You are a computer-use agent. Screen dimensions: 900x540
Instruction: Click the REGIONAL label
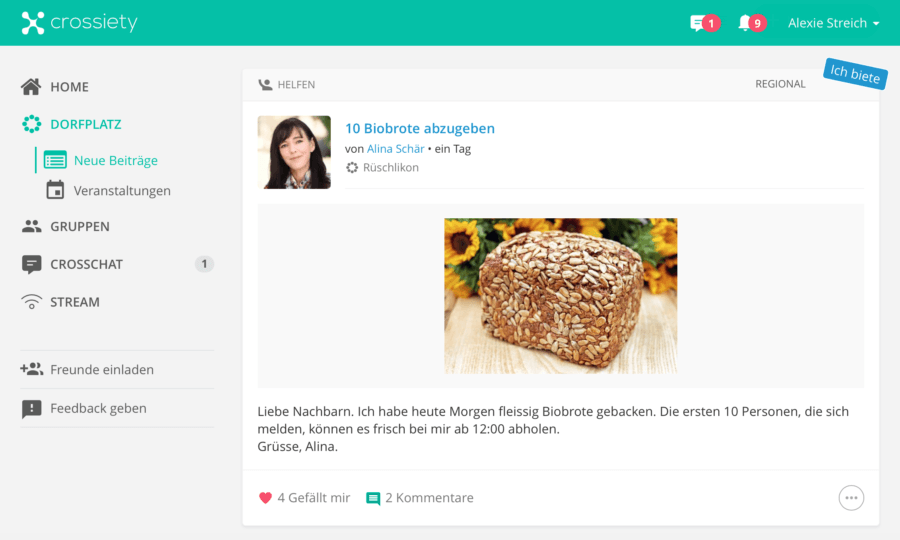pyautogui.click(x=780, y=84)
